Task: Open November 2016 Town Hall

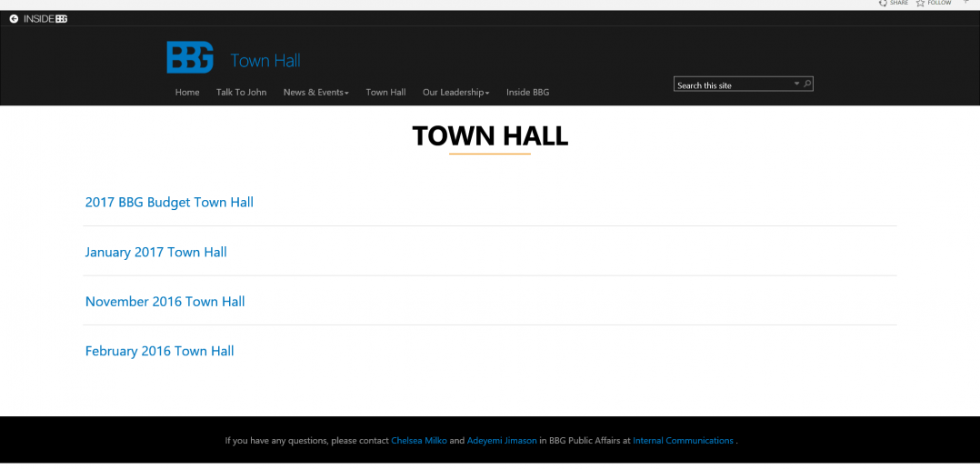Action: (x=165, y=302)
